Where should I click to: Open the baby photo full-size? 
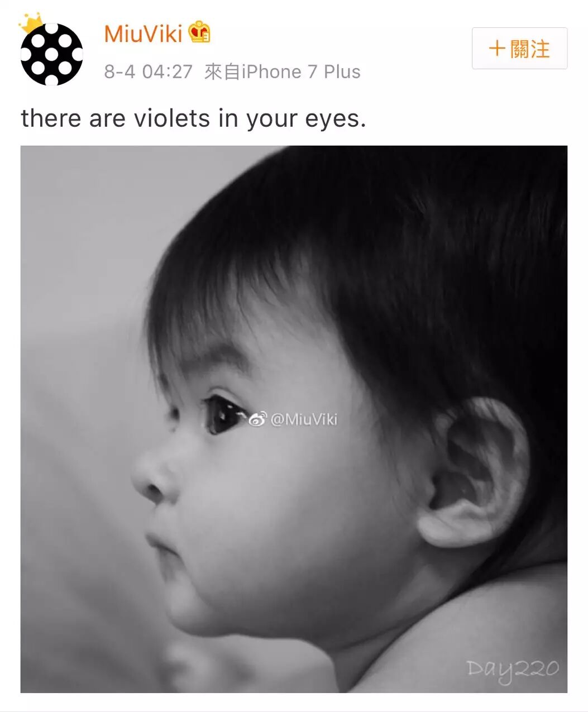(294, 419)
